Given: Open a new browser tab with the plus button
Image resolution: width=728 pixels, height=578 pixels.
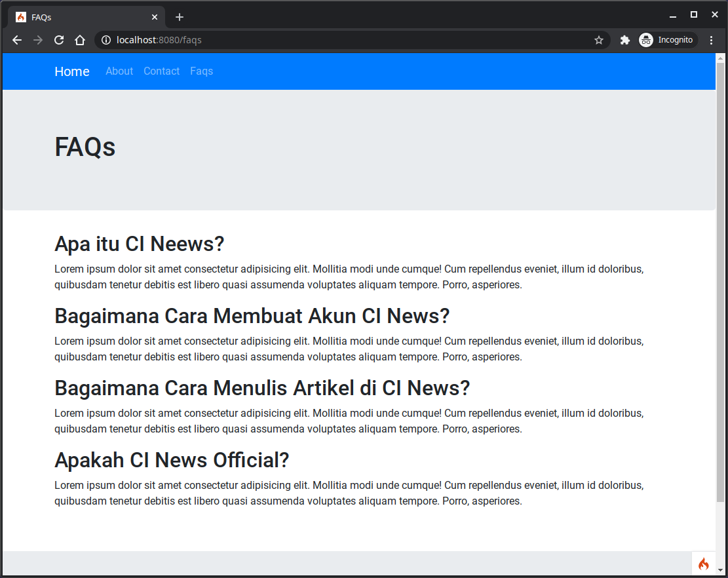Looking at the screenshot, I should tap(180, 17).
